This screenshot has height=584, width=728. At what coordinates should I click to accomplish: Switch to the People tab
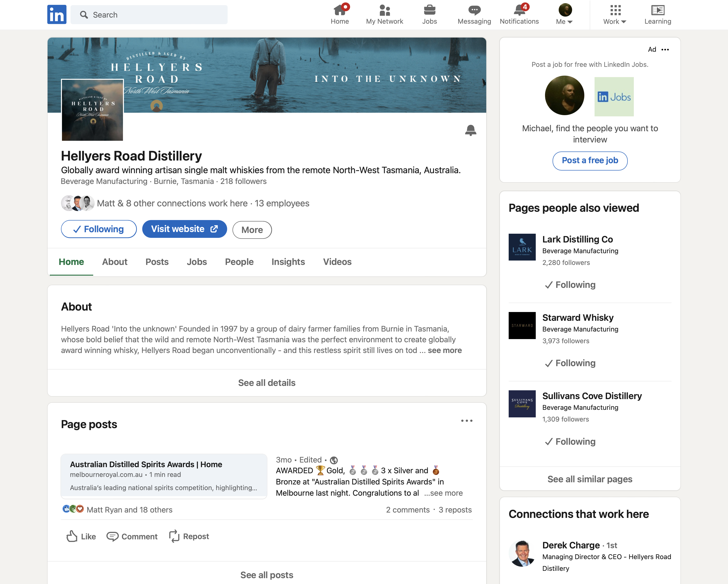pos(239,262)
